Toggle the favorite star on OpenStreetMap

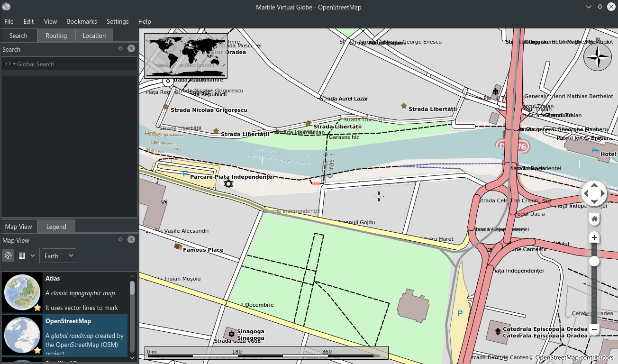point(37,351)
